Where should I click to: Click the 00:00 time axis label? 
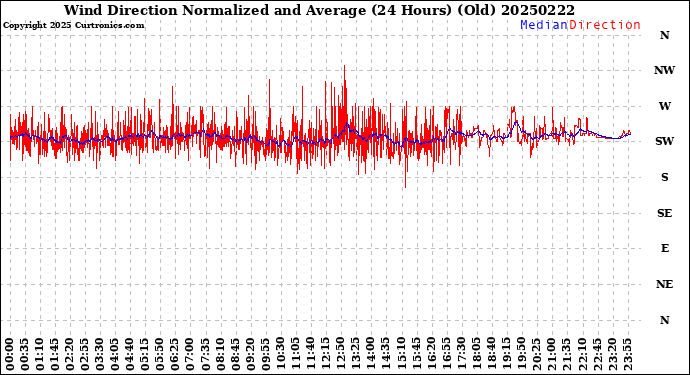[10, 354]
